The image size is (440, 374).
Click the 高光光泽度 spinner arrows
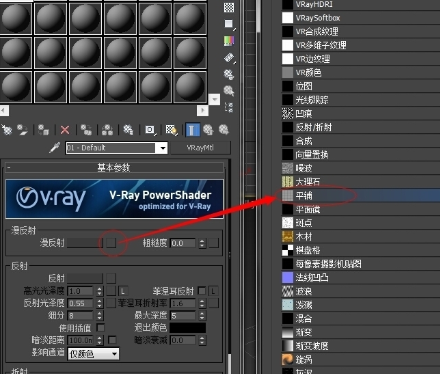(99, 291)
